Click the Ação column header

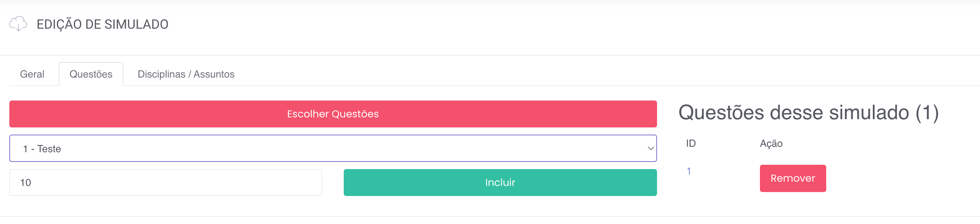[771, 143]
